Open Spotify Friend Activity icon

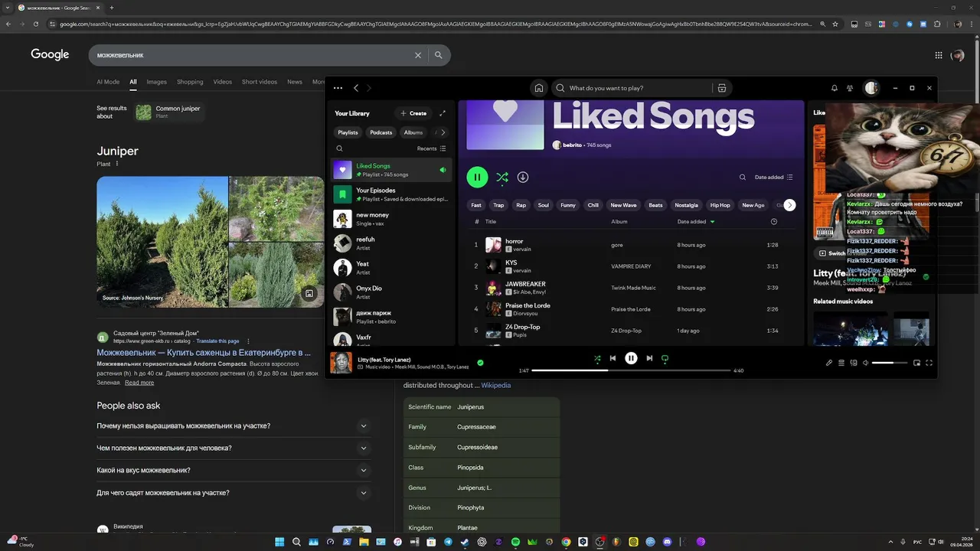click(850, 88)
